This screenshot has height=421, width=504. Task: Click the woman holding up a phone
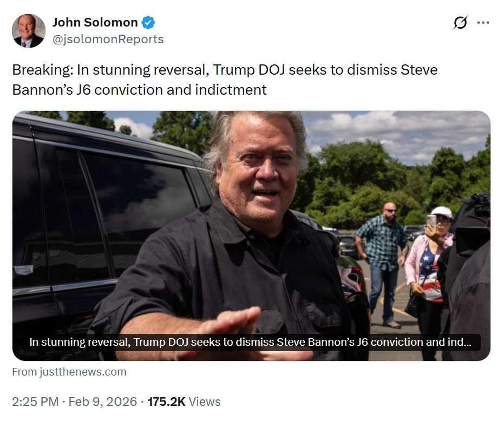point(429,260)
